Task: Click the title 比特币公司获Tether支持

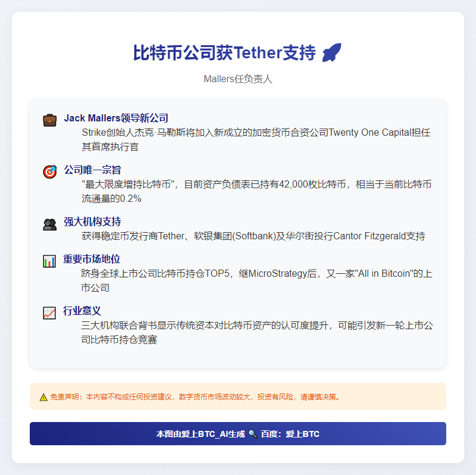Action: tap(225, 53)
